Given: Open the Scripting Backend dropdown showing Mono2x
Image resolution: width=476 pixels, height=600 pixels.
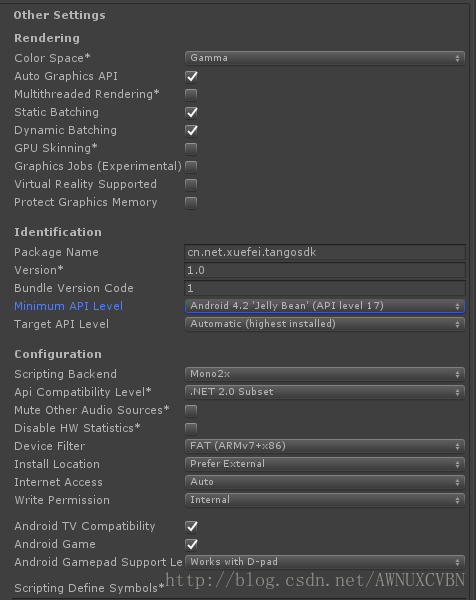Looking at the screenshot, I should (325, 374).
